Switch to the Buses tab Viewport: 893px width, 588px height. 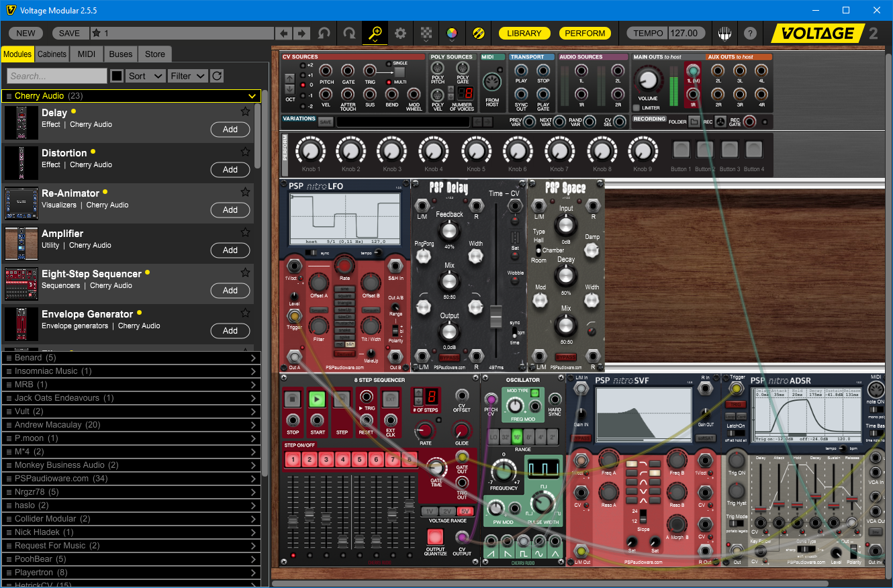121,54
